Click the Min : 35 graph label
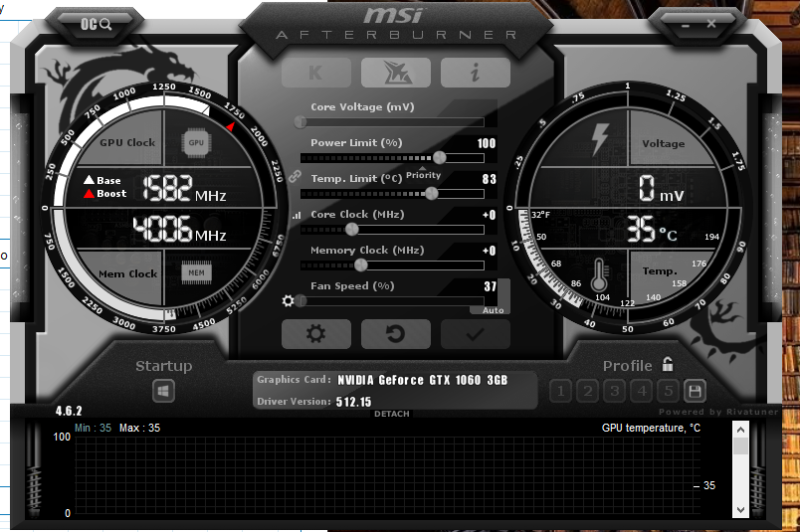Viewport: 800px width, 532px height. 93,428
